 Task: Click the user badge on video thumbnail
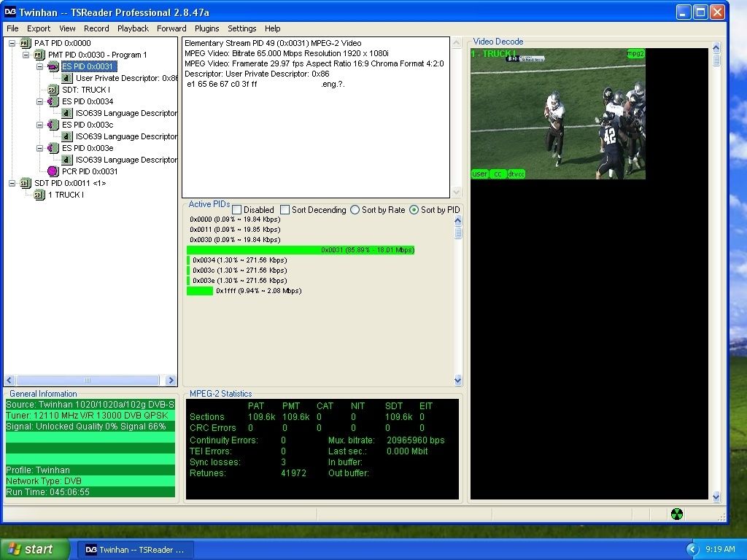coord(480,174)
